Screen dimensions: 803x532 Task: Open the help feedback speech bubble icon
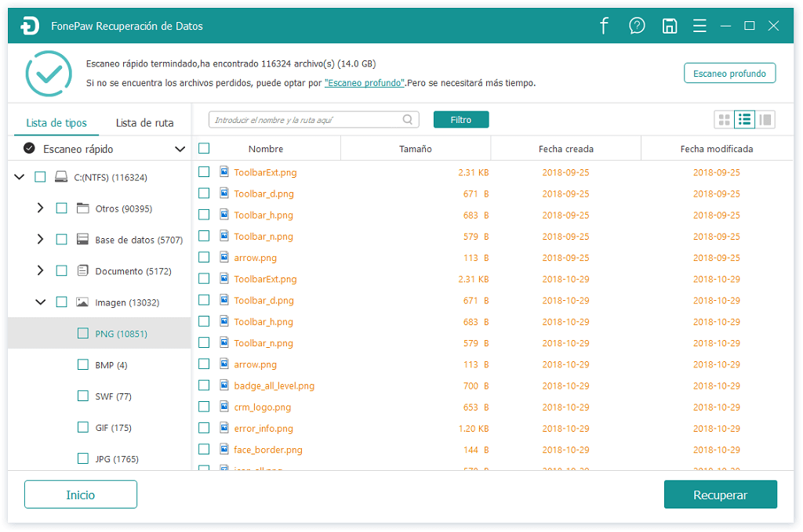coord(637,26)
